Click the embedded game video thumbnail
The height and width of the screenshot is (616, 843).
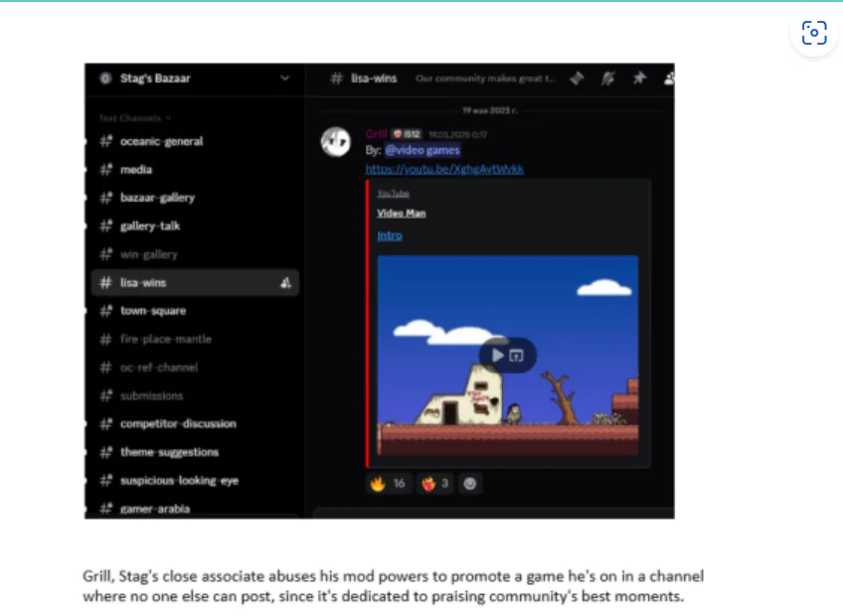[508, 356]
